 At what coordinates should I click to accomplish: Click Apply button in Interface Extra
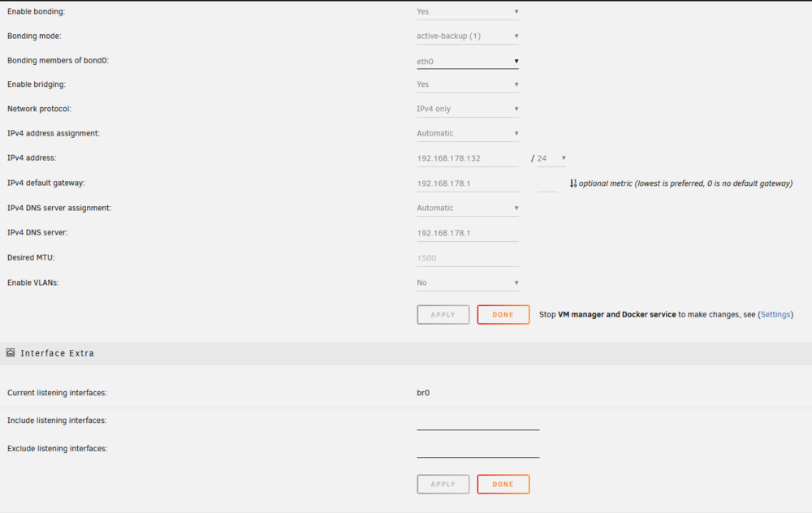443,485
